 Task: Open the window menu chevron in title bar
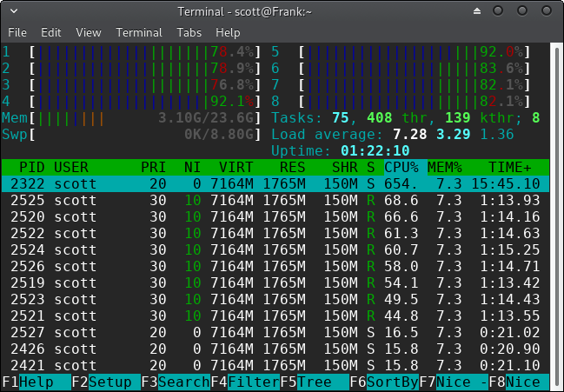(14, 11)
